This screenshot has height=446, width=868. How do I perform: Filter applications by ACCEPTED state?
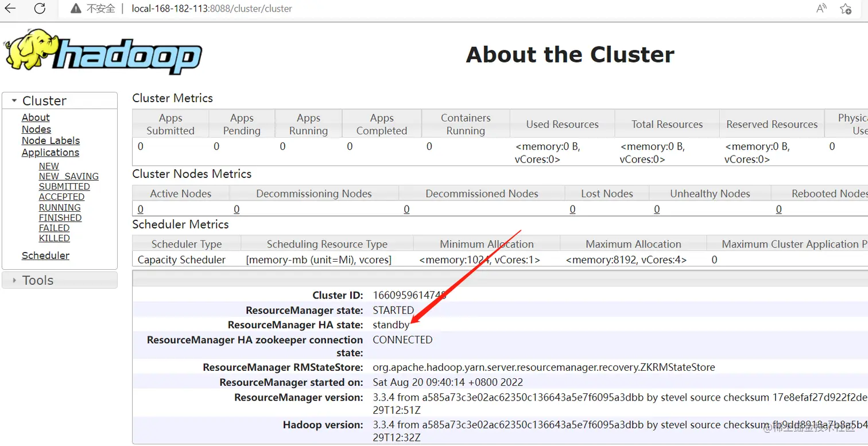tap(62, 197)
